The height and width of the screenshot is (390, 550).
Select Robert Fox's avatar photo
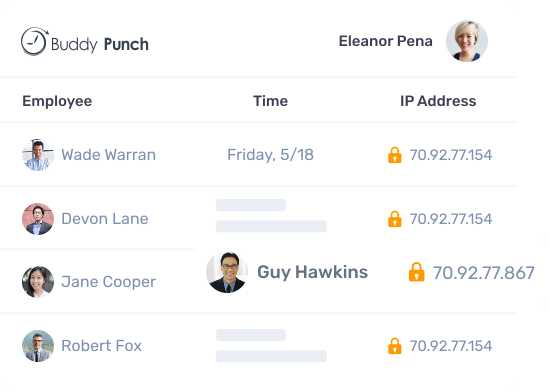pos(38,346)
